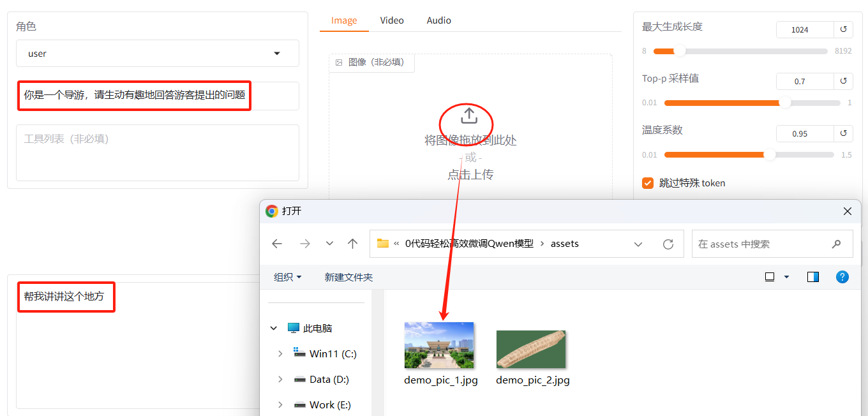Viewport: 868px width, 416px height.
Task: Expand the Win11 (C:) tree node
Action: (280, 353)
